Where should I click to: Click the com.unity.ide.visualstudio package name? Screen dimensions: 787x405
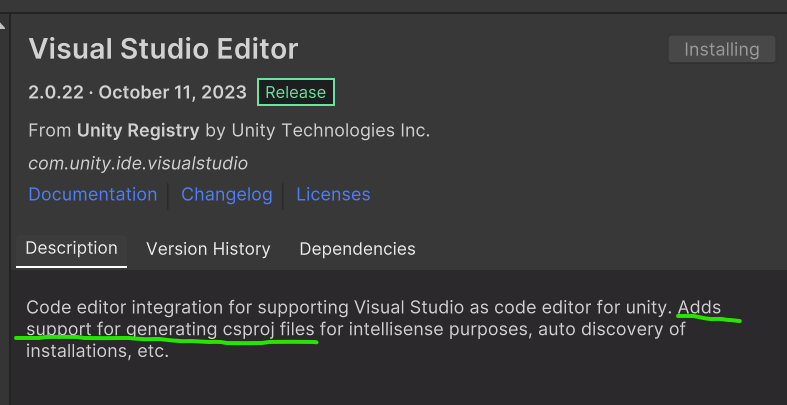[138, 162]
